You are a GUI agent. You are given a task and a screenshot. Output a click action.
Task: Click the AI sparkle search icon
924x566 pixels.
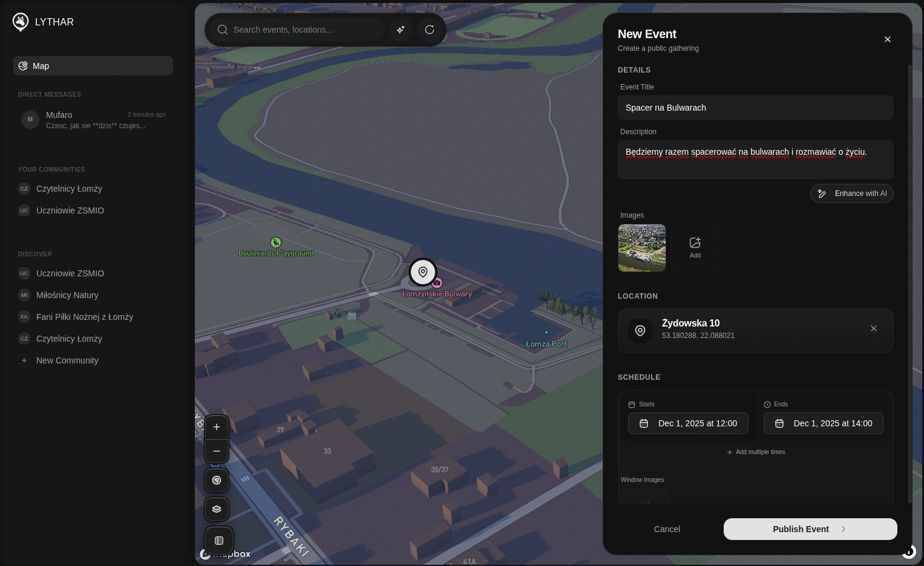pos(401,30)
